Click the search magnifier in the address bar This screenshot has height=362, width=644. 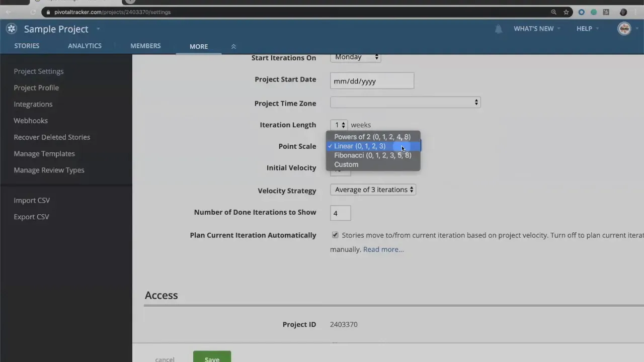pyautogui.click(x=553, y=12)
